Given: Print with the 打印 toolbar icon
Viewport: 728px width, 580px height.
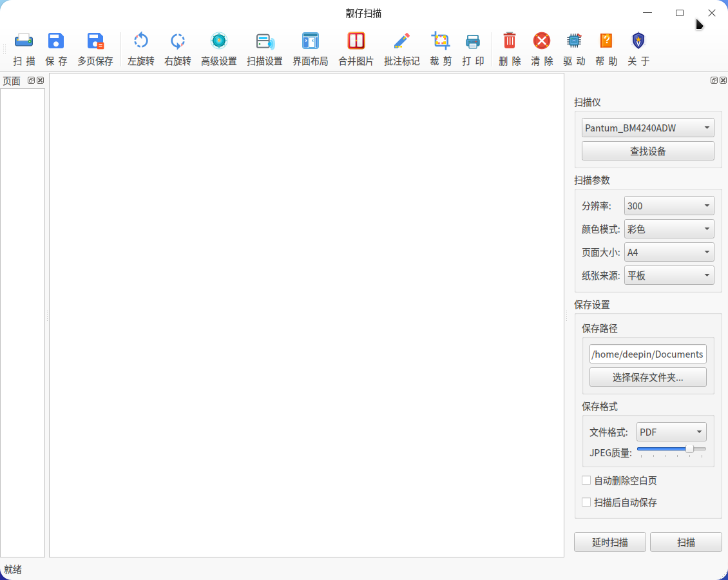Looking at the screenshot, I should [x=473, y=49].
